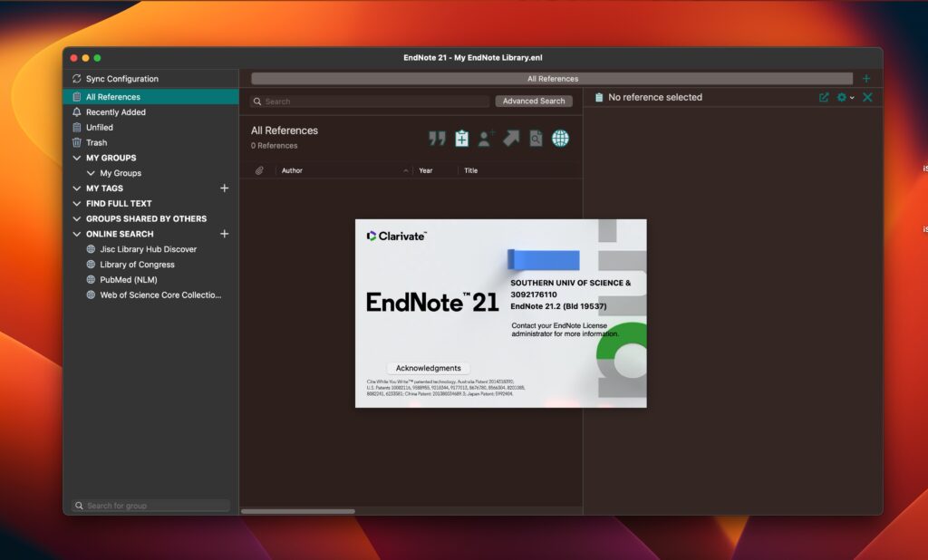Activate Online Search globe icon

tap(561, 138)
